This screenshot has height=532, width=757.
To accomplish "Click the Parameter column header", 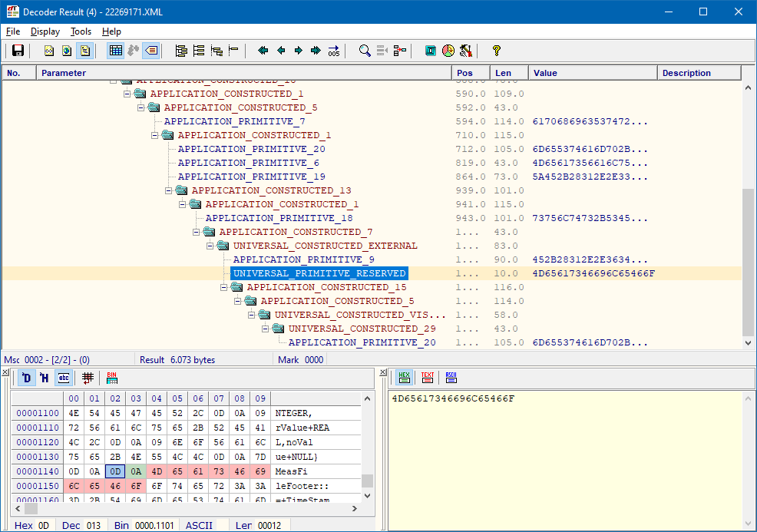I will pyautogui.click(x=244, y=73).
